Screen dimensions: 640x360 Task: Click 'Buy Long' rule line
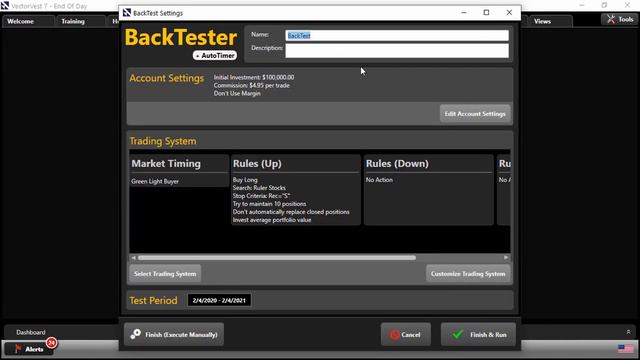(245, 180)
